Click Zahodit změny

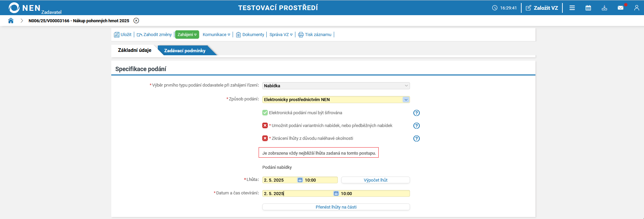(x=154, y=35)
